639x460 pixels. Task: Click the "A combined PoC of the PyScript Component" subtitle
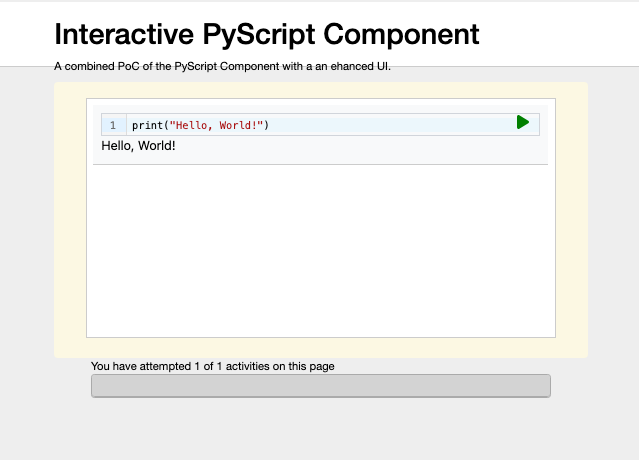pos(222,66)
